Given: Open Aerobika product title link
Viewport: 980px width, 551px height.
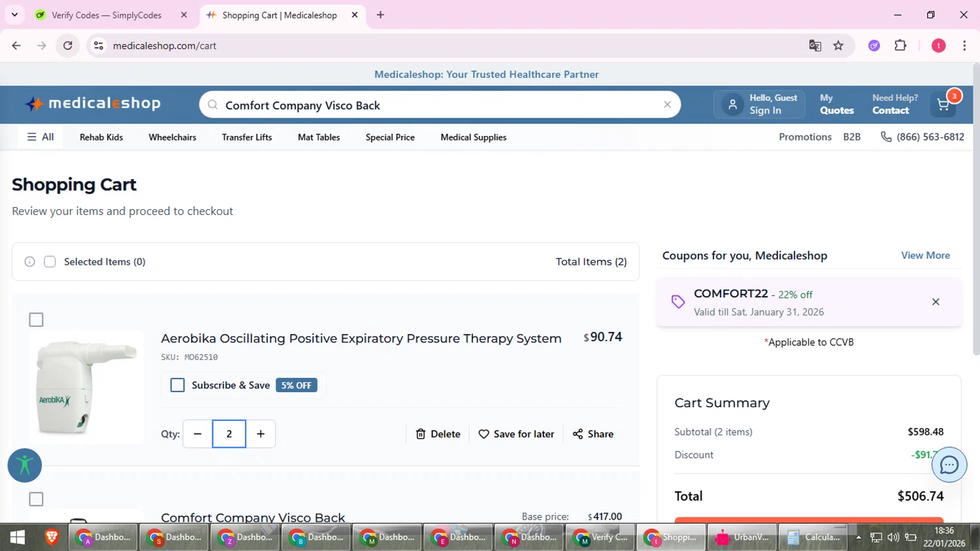Looking at the screenshot, I should 361,339.
